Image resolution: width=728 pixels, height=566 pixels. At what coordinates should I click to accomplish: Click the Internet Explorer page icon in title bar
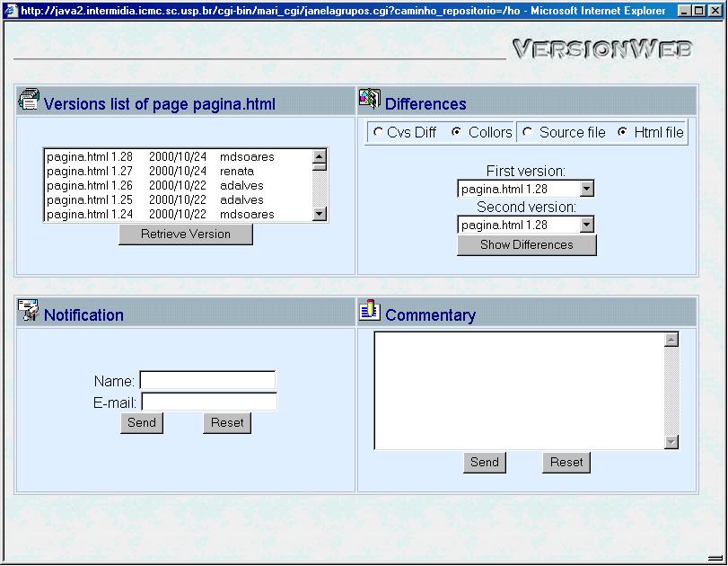point(11,11)
